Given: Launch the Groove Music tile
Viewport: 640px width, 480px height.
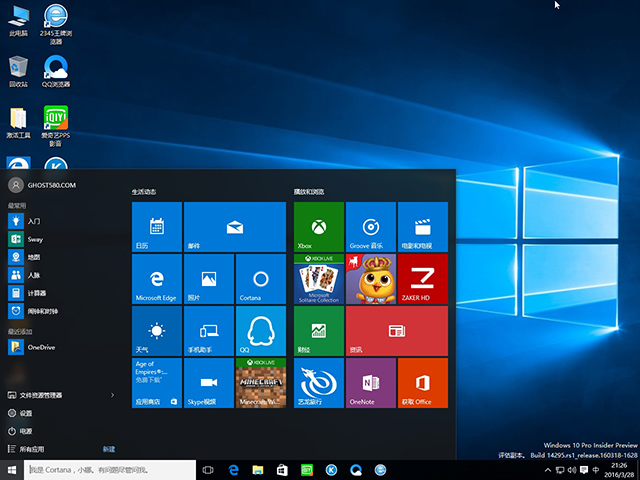Looking at the screenshot, I should (x=371, y=227).
